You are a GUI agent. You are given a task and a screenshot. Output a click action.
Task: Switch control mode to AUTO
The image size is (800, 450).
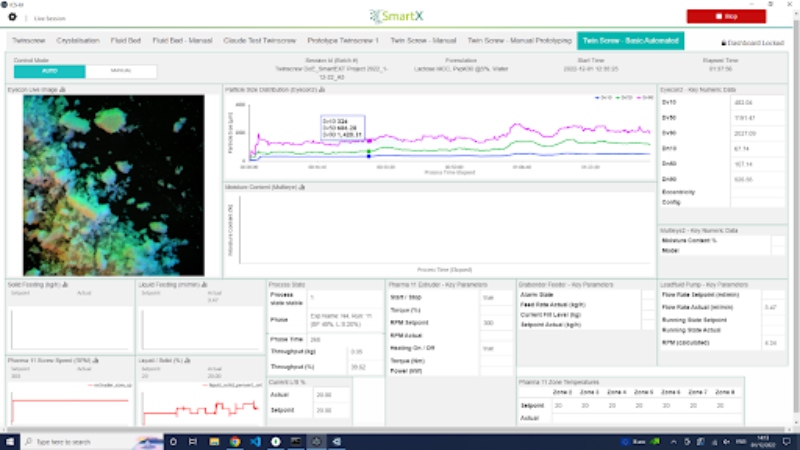click(48, 71)
